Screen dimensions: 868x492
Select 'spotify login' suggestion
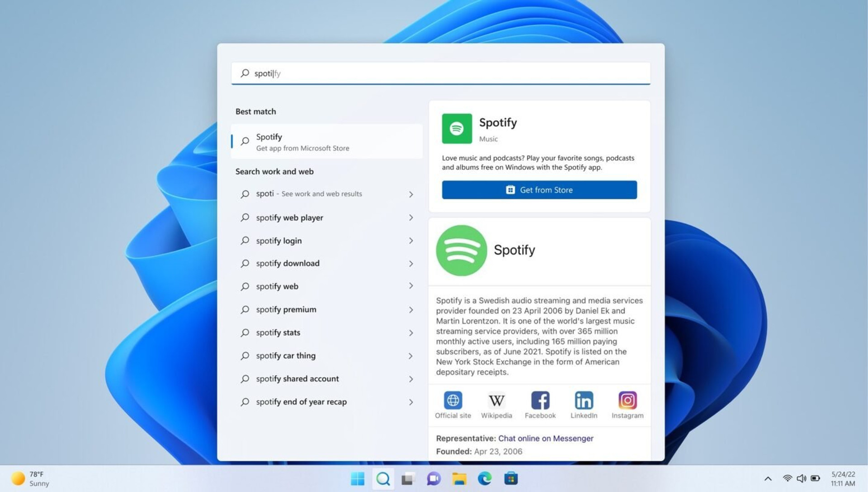point(326,241)
